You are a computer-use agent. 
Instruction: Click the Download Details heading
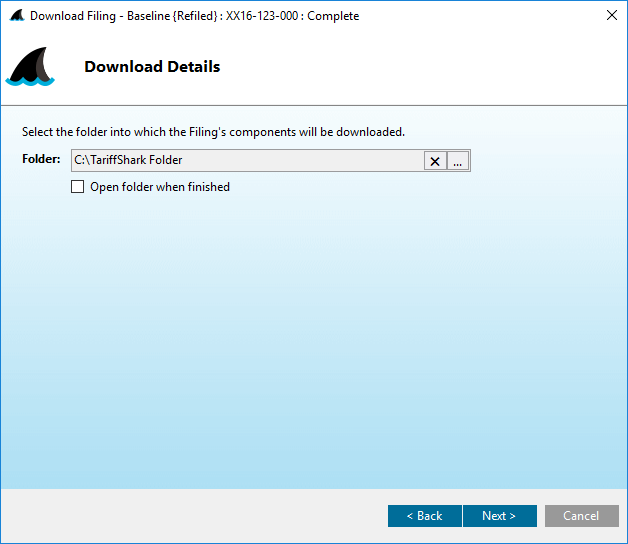click(152, 67)
